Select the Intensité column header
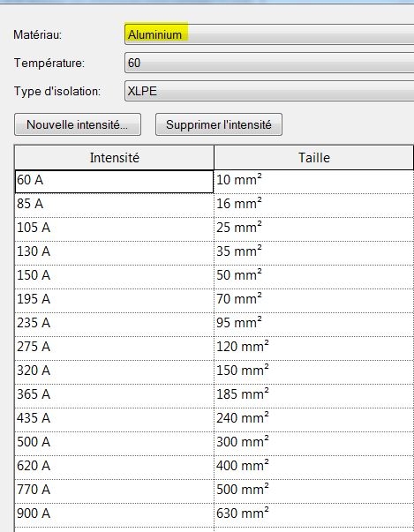Screen dimensions: 414x532 pos(115,158)
